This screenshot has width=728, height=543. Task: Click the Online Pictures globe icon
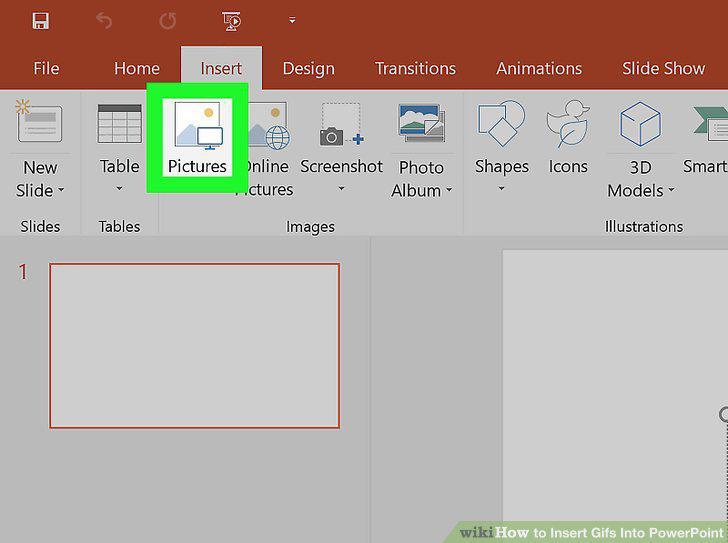268,126
